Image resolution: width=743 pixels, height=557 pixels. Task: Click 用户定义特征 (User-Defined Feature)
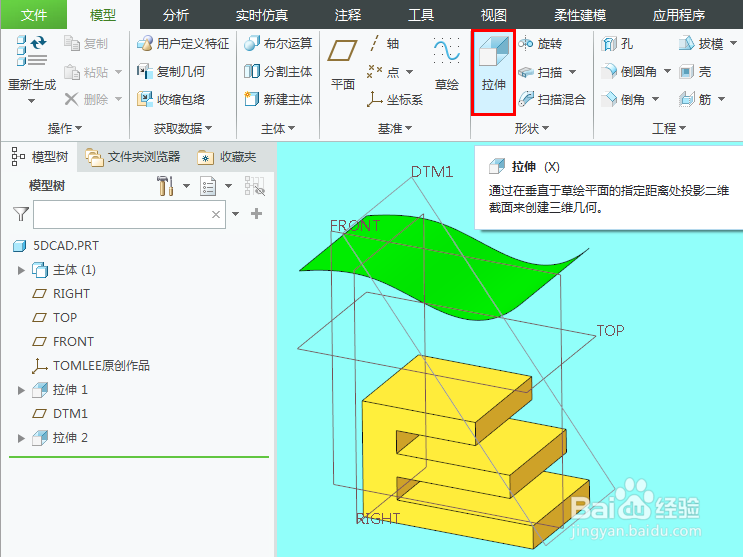(x=183, y=44)
